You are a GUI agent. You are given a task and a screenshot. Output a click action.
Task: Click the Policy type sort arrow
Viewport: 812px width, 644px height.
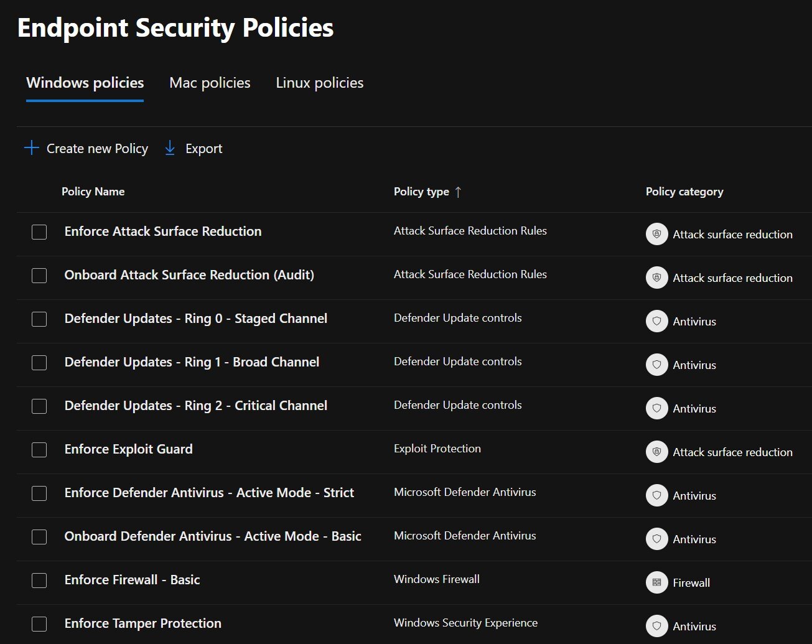tap(458, 192)
